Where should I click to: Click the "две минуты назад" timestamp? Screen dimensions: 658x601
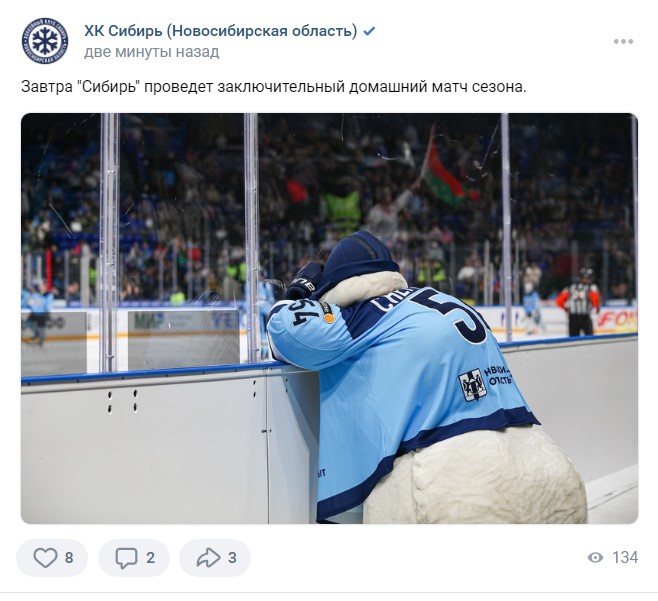point(152,52)
